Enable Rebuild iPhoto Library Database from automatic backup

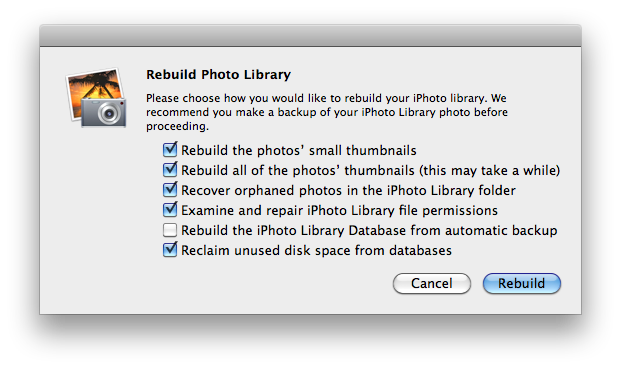tap(170, 230)
